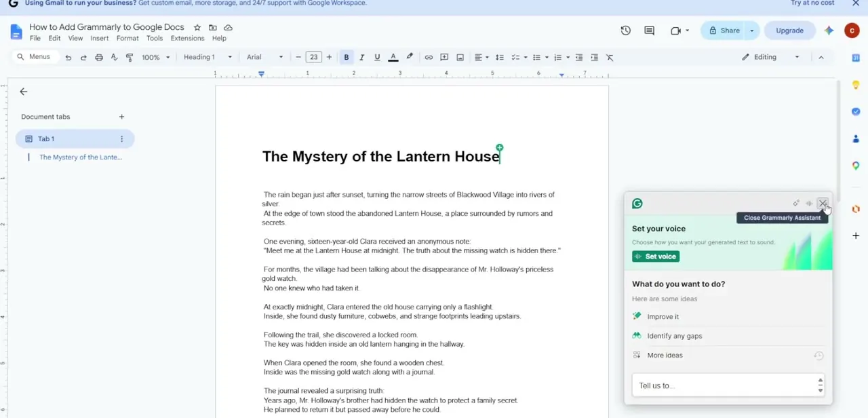Open text alignment dropdown
Viewport: 868px width, 418px height.
pyautogui.click(x=482, y=58)
